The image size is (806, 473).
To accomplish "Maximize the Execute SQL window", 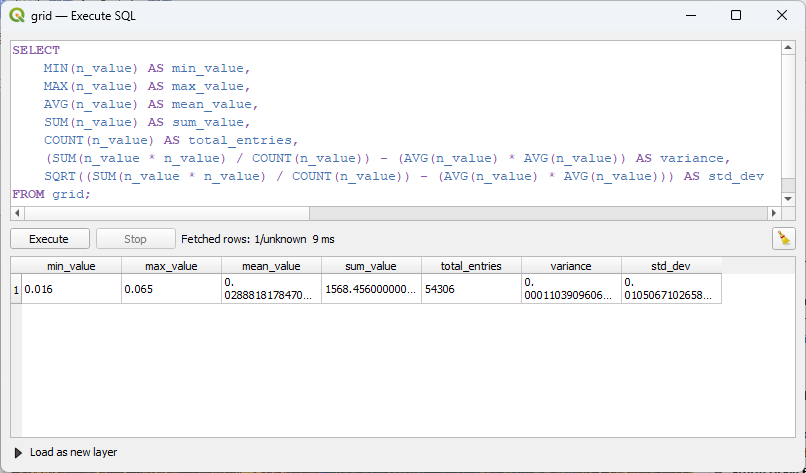I will [736, 16].
